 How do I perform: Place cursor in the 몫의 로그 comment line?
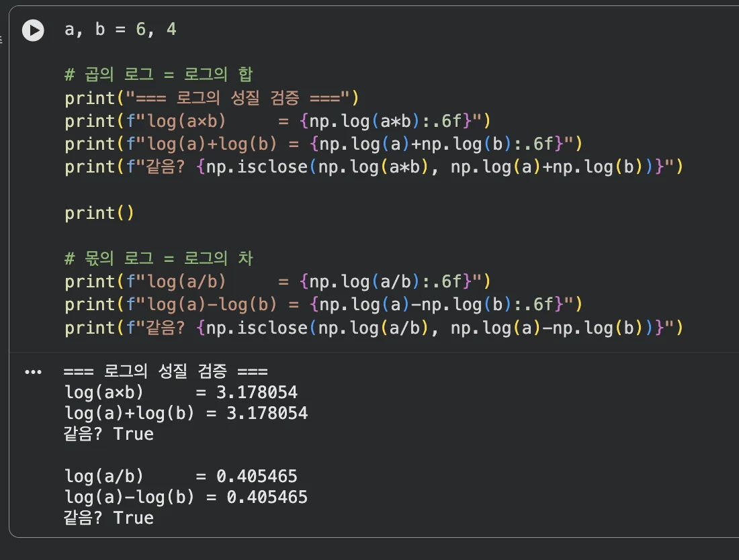(x=159, y=259)
